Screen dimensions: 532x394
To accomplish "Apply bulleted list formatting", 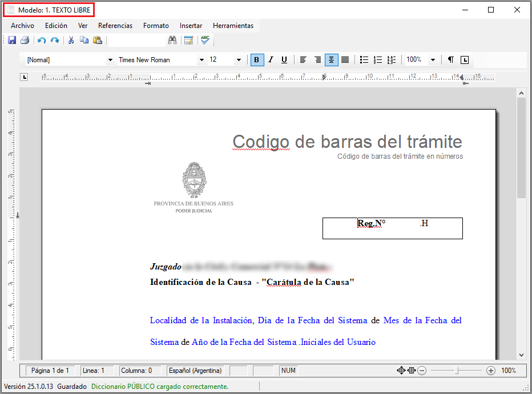I will [364, 60].
